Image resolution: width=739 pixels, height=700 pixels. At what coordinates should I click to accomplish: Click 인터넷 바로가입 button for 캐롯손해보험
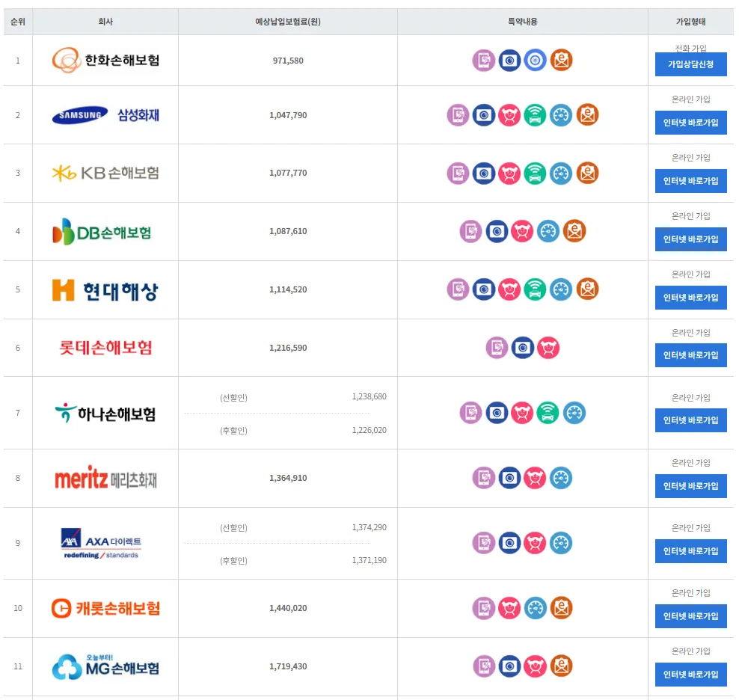click(690, 616)
